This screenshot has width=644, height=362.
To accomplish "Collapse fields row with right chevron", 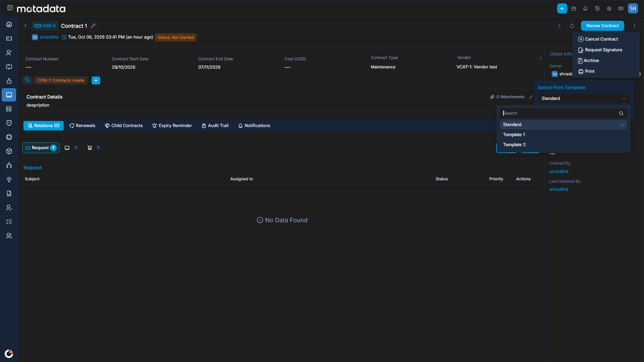I will (x=540, y=58).
